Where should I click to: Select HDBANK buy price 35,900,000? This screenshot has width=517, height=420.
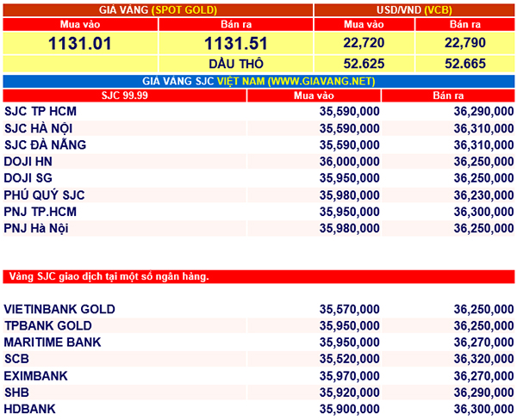(x=349, y=409)
